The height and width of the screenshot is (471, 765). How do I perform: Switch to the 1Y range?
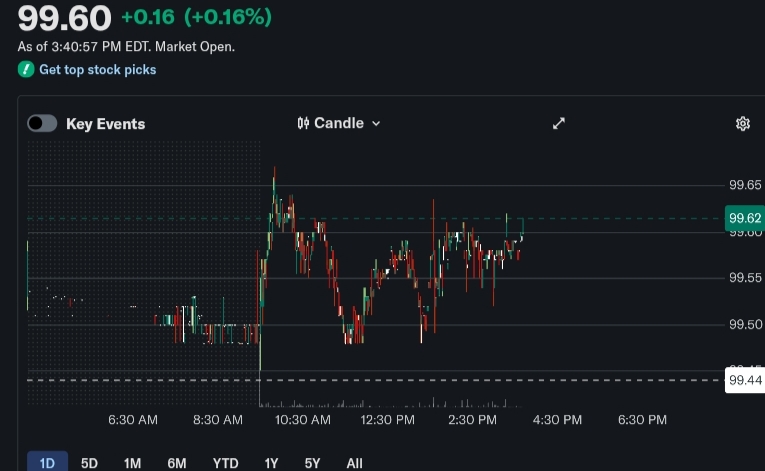click(271, 463)
